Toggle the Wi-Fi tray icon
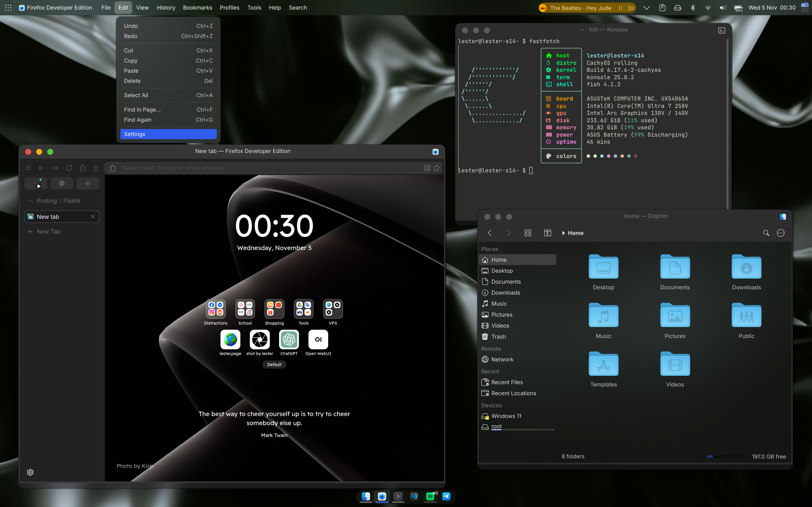This screenshot has width=812, height=507. coord(708,8)
